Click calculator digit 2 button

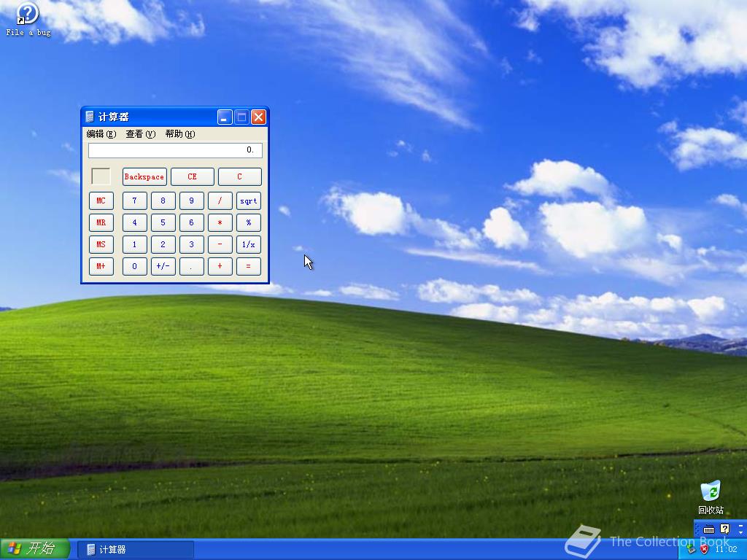(x=163, y=245)
